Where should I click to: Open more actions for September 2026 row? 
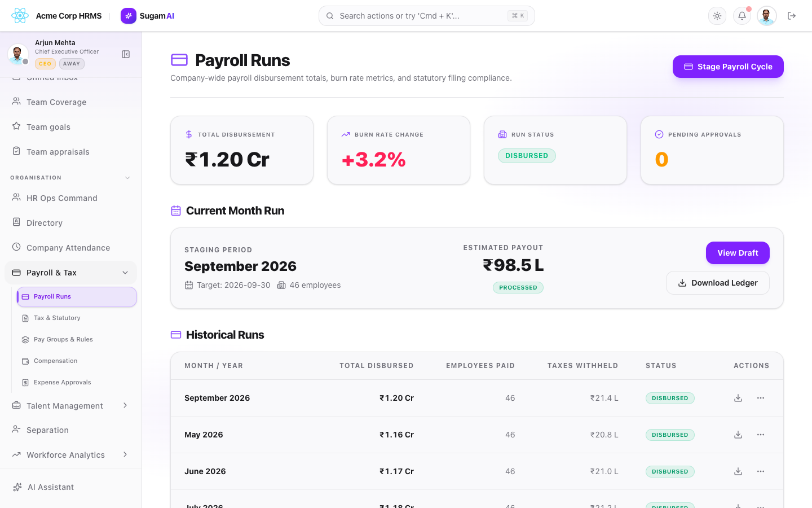pyautogui.click(x=761, y=398)
